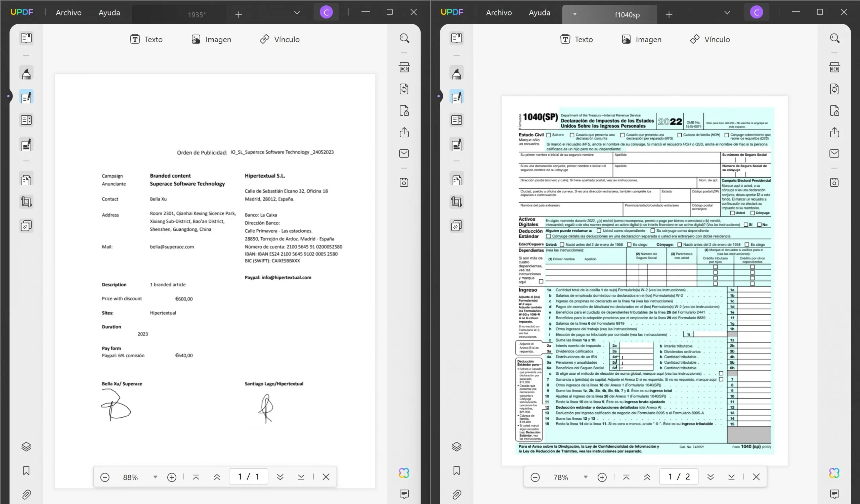Open Archivo menu in left window
This screenshot has width=860, height=504.
pos(69,12)
